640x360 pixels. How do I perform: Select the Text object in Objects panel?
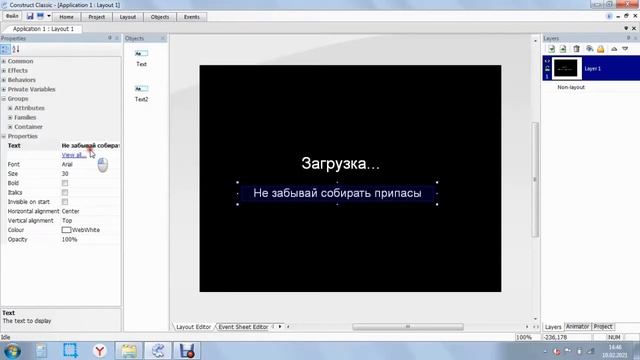tap(141, 58)
